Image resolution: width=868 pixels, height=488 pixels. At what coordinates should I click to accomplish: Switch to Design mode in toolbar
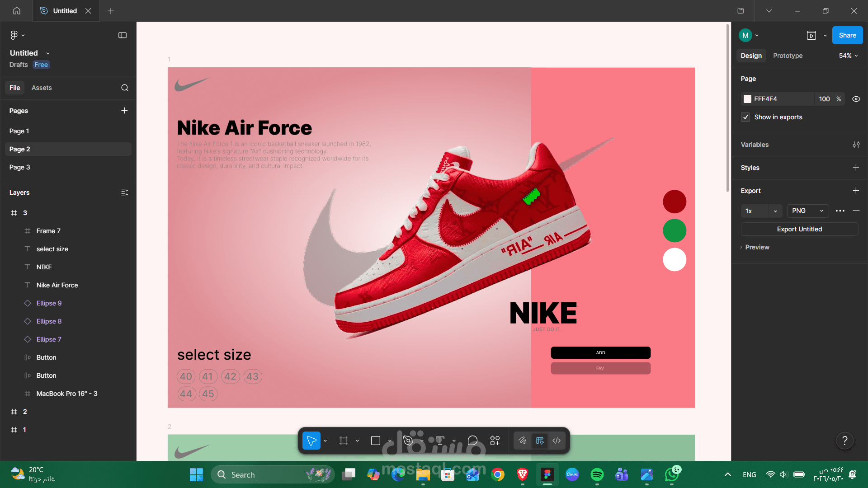tap(540, 441)
